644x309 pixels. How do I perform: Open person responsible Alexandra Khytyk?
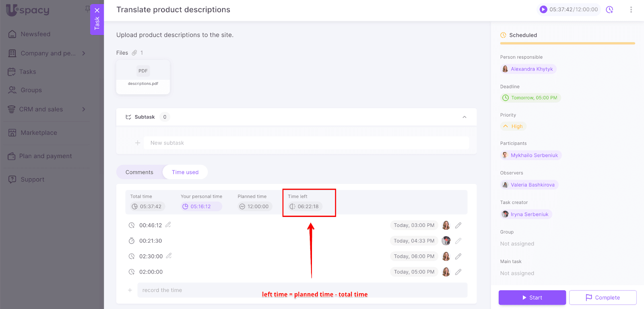[x=528, y=69]
